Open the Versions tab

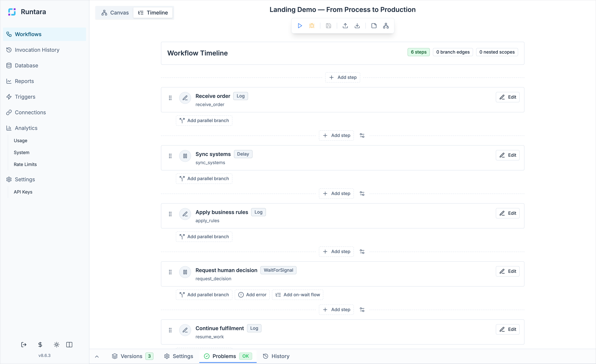pos(133,356)
